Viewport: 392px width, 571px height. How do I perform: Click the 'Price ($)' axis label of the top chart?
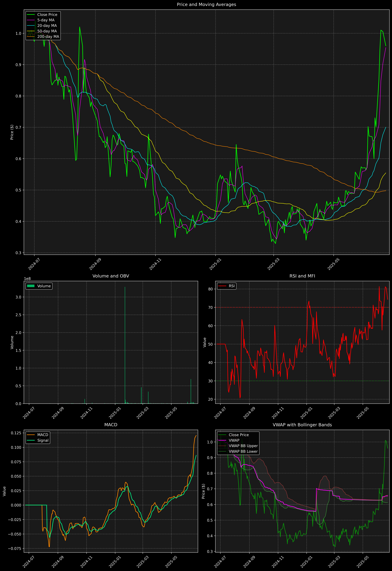coord(12,132)
